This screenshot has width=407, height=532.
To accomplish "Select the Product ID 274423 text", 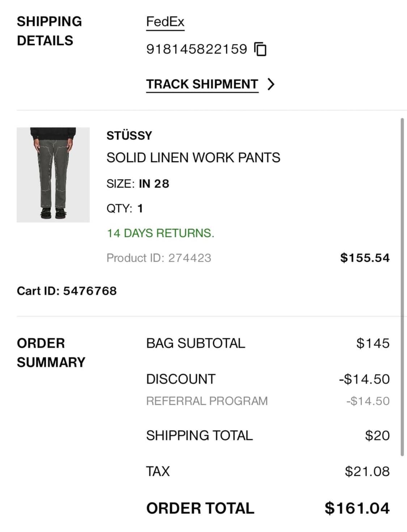I will point(158,258).
